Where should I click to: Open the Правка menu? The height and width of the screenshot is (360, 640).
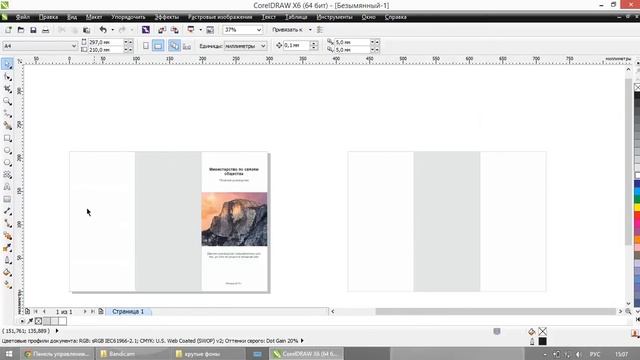point(48,17)
